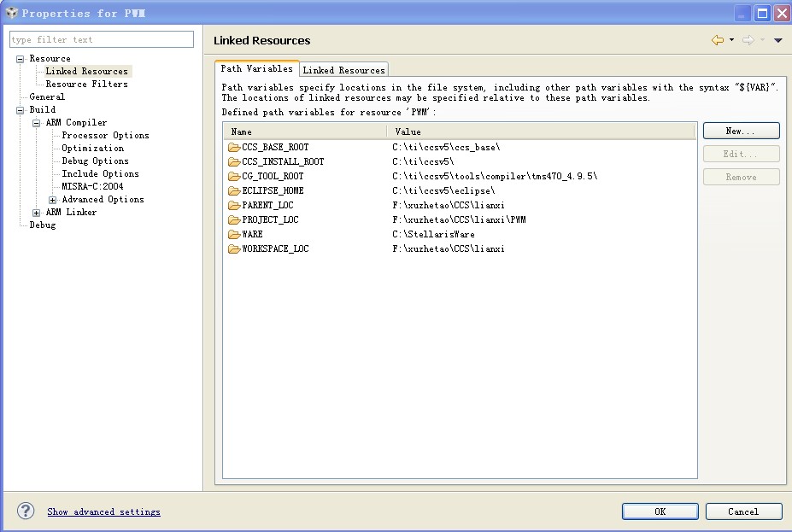Select ARM Linker label in tree
The image size is (792, 532).
(x=71, y=212)
